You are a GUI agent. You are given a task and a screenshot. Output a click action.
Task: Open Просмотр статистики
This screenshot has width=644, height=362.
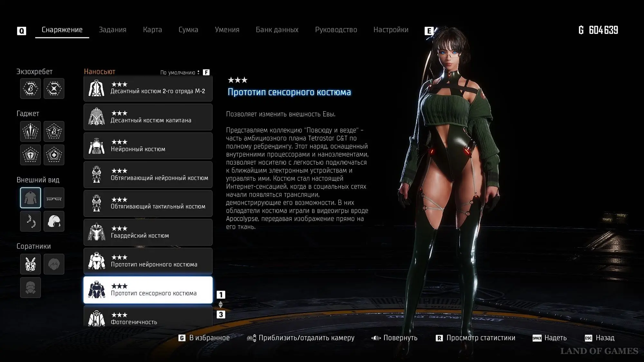476,338
